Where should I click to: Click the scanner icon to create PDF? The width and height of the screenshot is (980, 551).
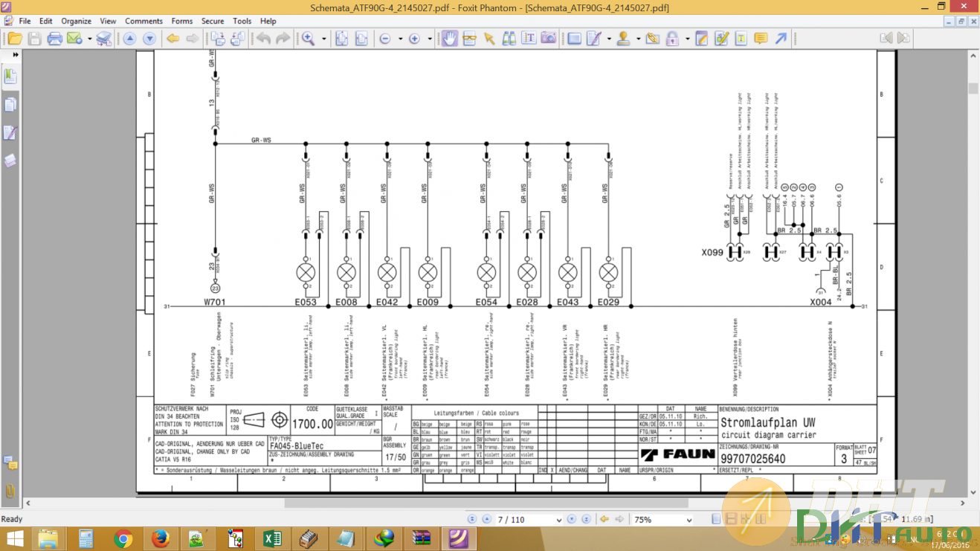point(104,39)
